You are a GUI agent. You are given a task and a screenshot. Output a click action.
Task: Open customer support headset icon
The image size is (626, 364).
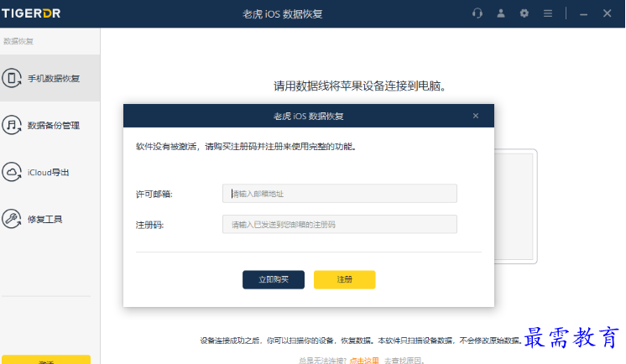coord(477,13)
